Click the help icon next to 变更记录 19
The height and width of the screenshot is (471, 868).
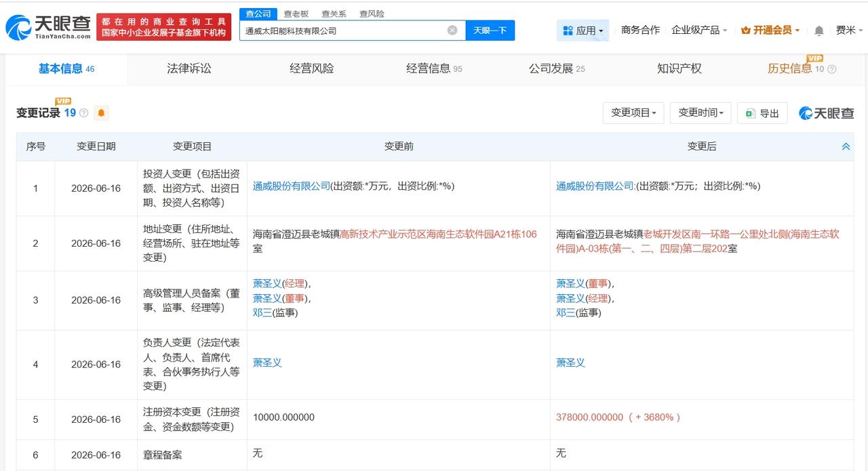point(84,113)
